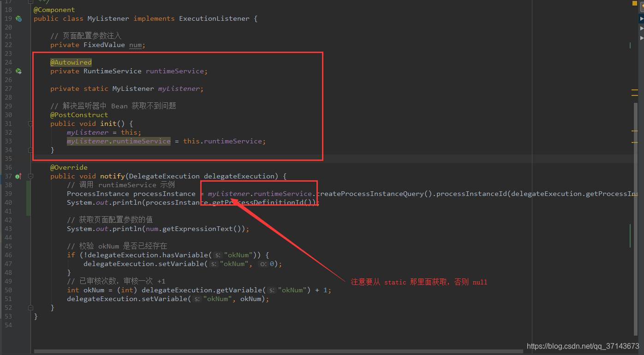Click the ExecutionListener interface name
The height and width of the screenshot is (355, 644).
(x=215, y=18)
